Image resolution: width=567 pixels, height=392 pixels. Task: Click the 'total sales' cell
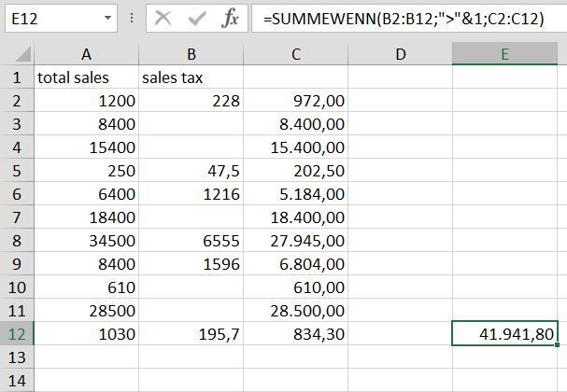point(87,77)
